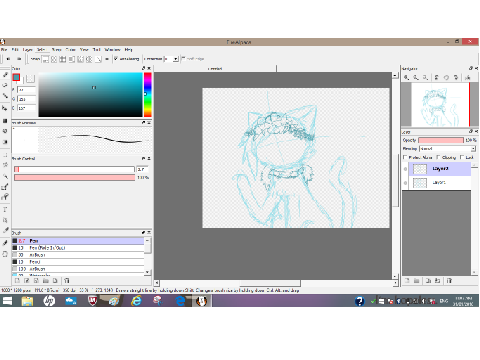Select the Dot tool
480x360 pixels.
[x=5, y=96]
